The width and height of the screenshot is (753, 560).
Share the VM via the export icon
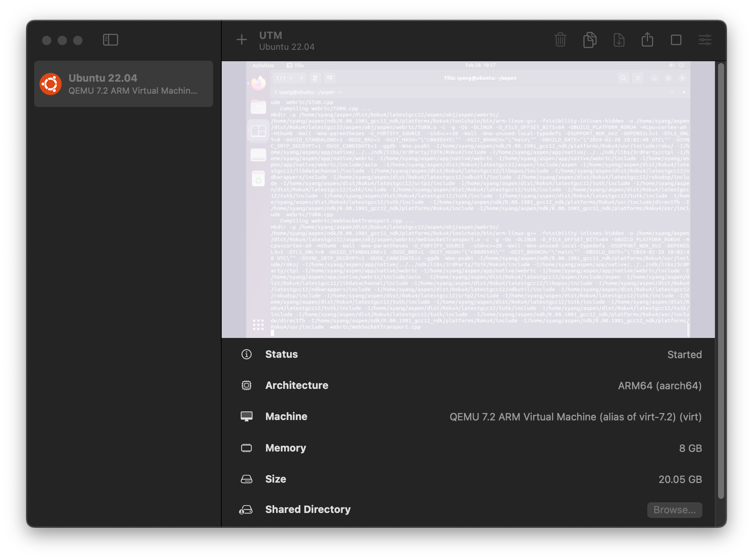click(647, 40)
